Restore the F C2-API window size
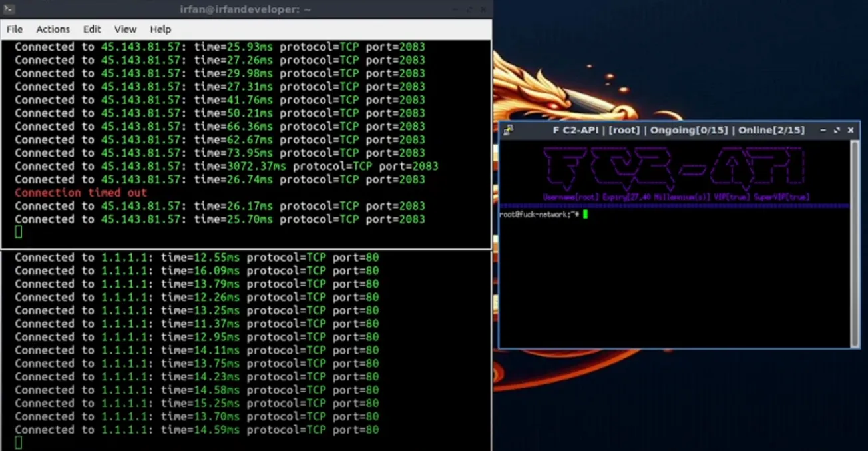Screen dimensions: 868x451 (837, 131)
